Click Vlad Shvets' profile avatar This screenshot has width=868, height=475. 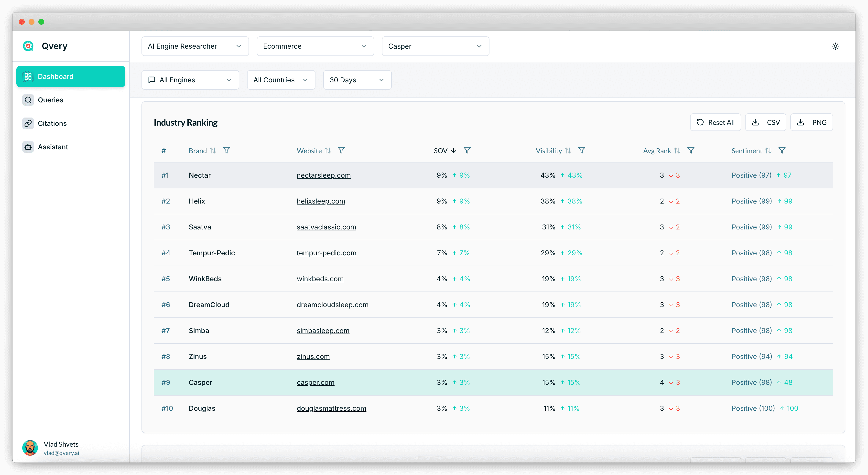coord(30,448)
